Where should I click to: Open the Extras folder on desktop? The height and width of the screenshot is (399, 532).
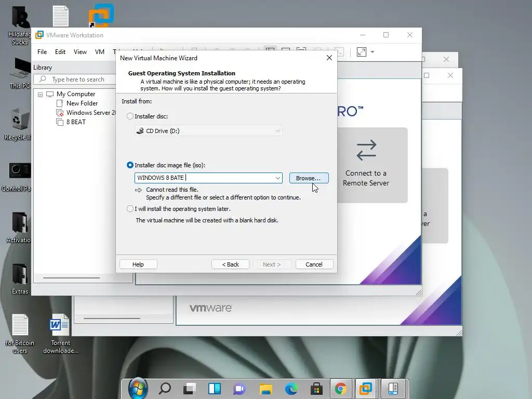click(20, 279)
